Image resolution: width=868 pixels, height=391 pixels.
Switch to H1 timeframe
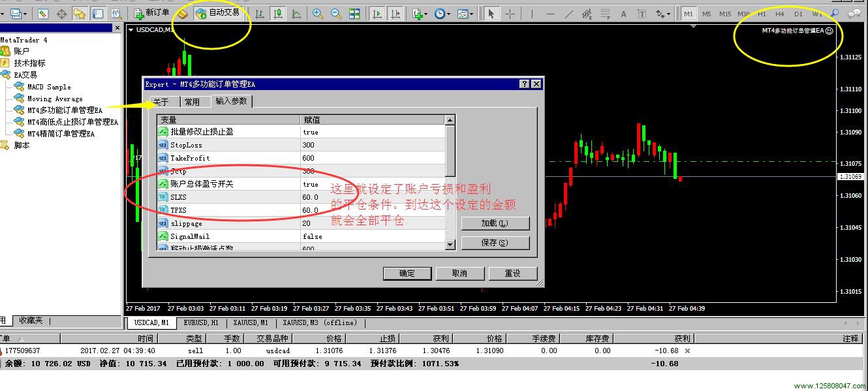[x=762, y=14]
